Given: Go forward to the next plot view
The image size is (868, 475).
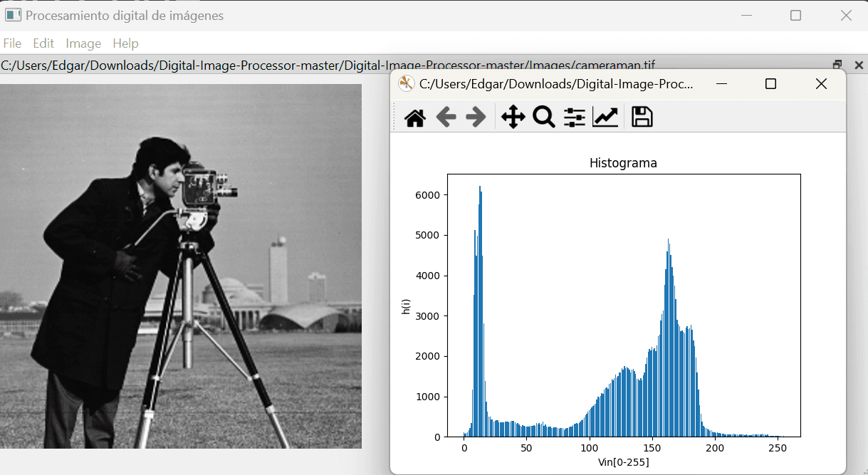Looking at the screenshot, I should tap(476, 118).
